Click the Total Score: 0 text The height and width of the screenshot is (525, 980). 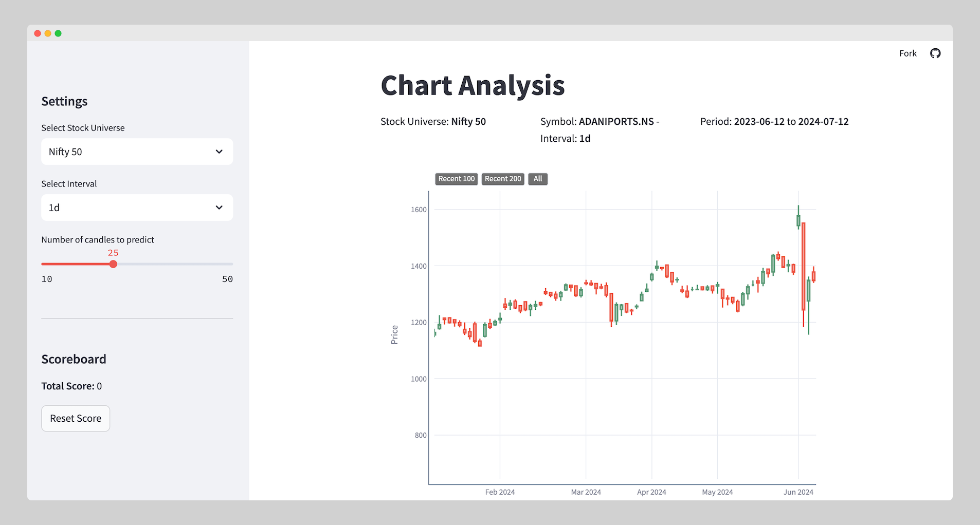click(x=71, y=386)
